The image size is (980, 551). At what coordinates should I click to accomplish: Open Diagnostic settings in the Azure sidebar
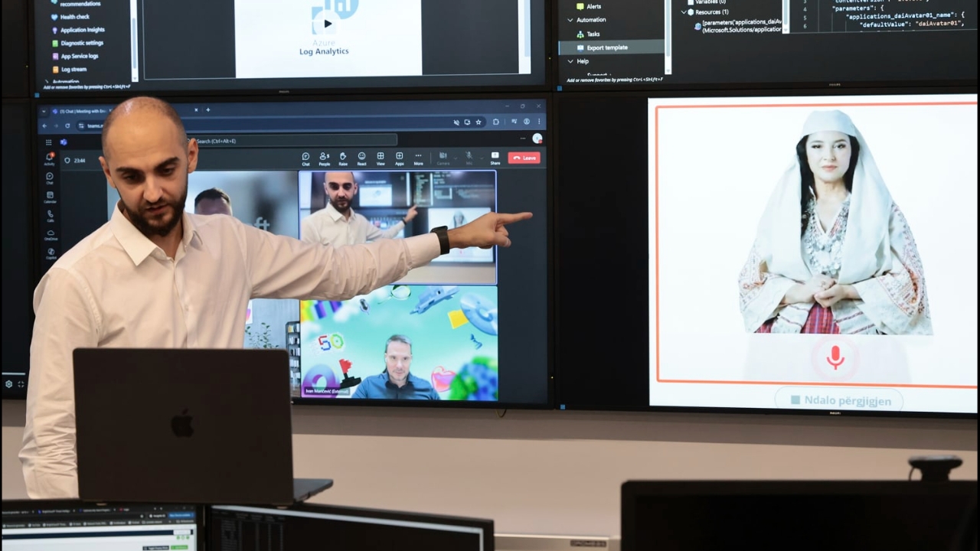82,43
